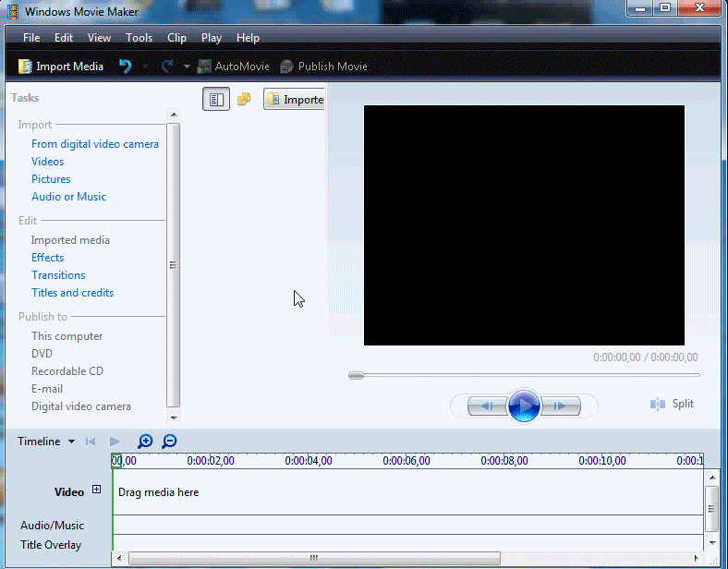The image size is (728, 569).
Task: Click the timeline horizontal scrollbar thumb
Action: (x=314, y=558)
